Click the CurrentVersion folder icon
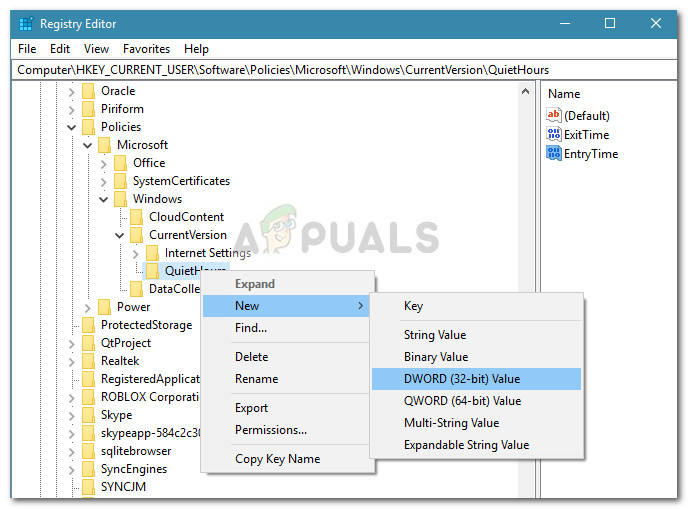Screen dimensions: 688x509 tap(136, 235)
